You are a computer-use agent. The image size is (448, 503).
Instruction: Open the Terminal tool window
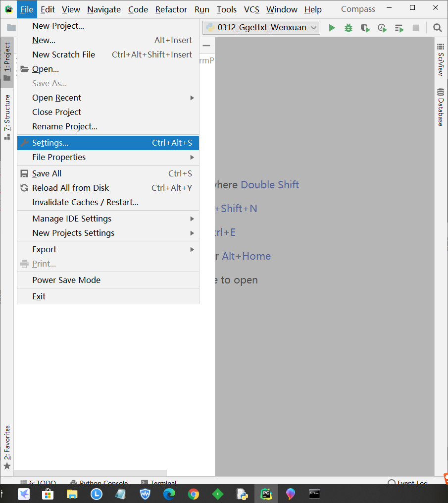159,482
